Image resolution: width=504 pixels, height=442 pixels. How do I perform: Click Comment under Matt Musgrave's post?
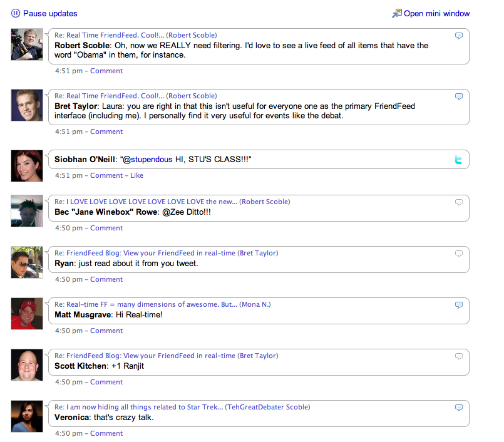coord(106,331)
